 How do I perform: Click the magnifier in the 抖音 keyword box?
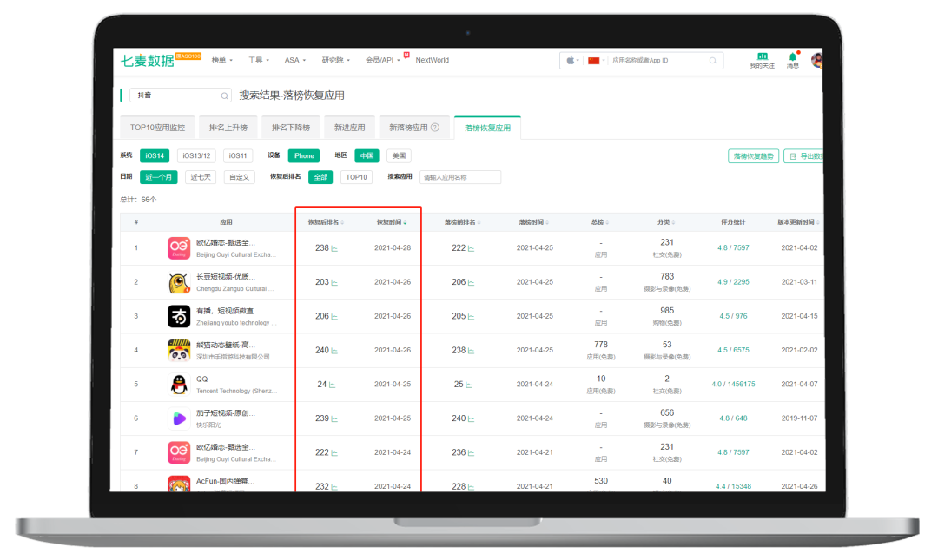[x=224, y=96]
